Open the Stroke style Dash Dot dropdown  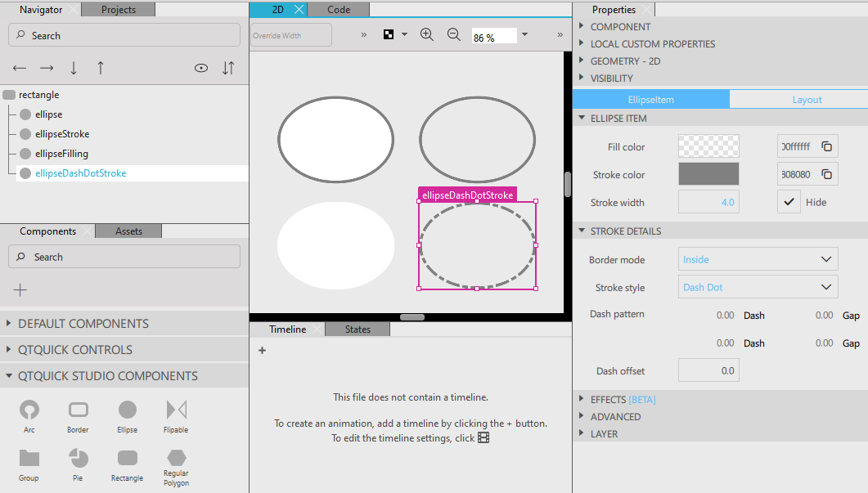coord(758,287)
